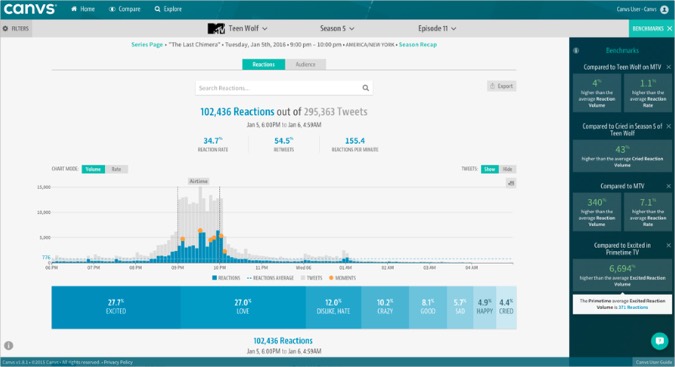Hide tweets on the chart
Screen dimensions: 675x367
508,169
